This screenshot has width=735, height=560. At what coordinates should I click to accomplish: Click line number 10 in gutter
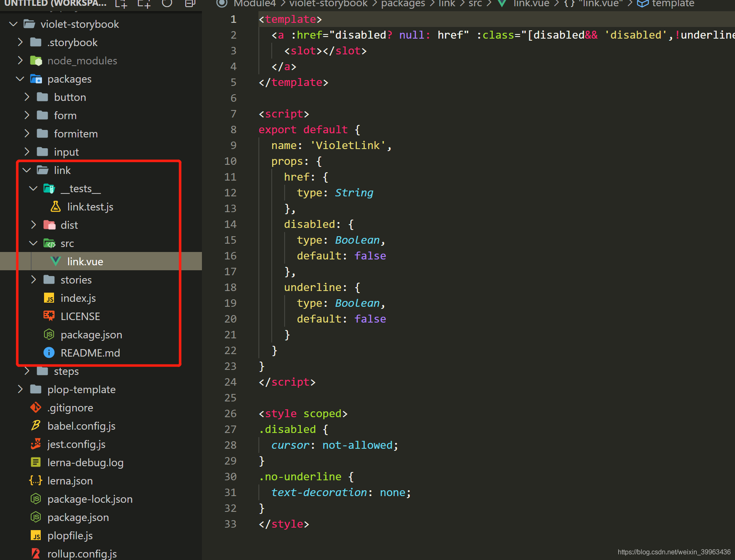[230, 161]
